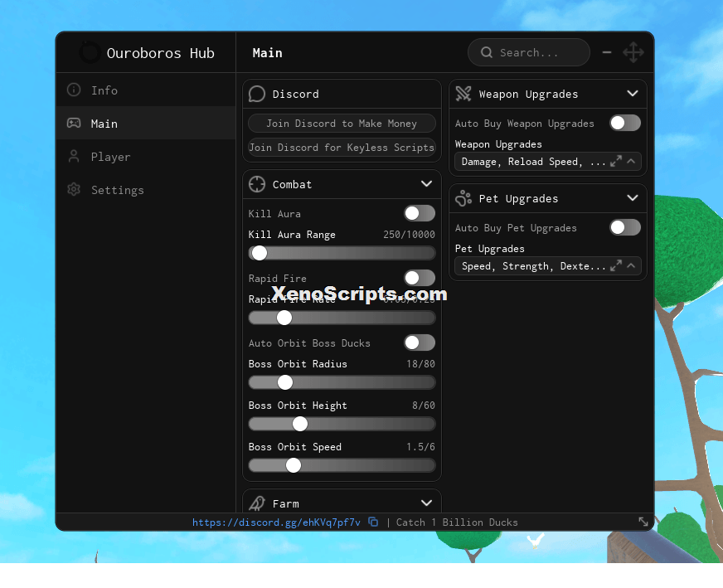The height and width of the screenshot is (588, 723).
Task: Copy the Discord link with copy icon
Action: click(x=373, y=522)
